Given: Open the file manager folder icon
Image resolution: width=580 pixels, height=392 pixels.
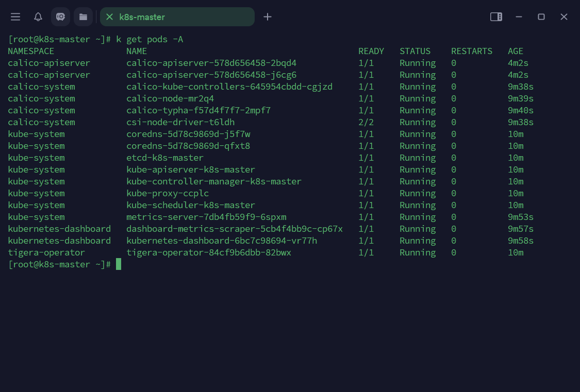Looking at the screenshot, I should pyautogui.click(x=83, y=17).
